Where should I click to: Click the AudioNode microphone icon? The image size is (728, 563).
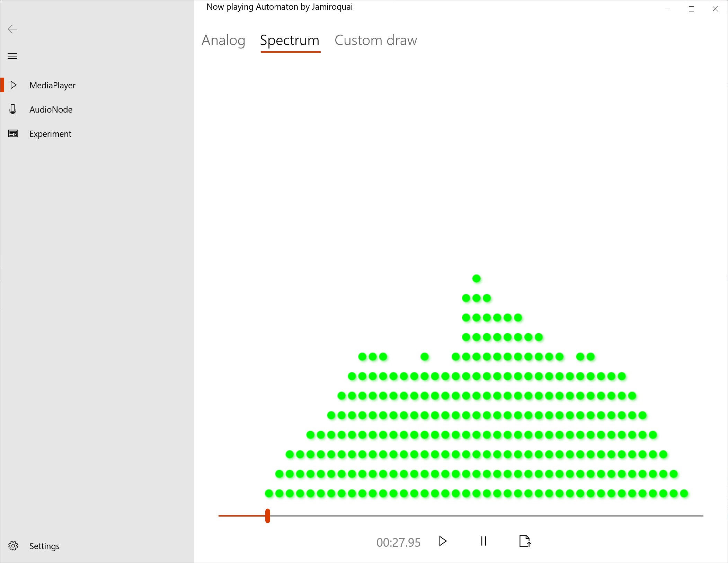pos(13,109)
